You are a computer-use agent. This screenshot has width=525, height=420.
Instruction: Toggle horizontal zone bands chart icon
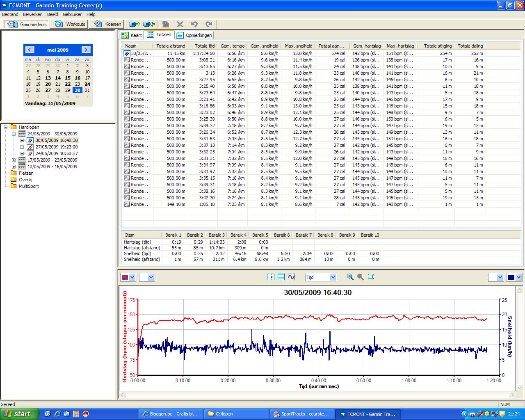[x=281, y=277]
